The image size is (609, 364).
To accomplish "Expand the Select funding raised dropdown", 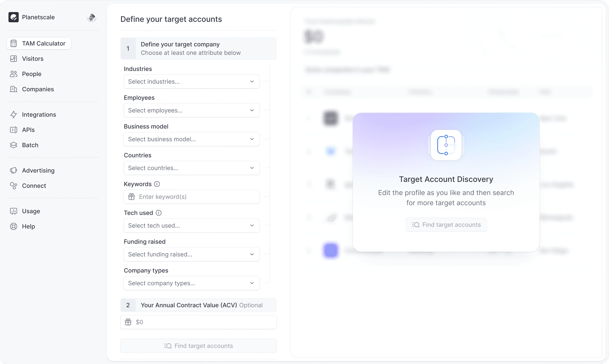I will point(191,254).
